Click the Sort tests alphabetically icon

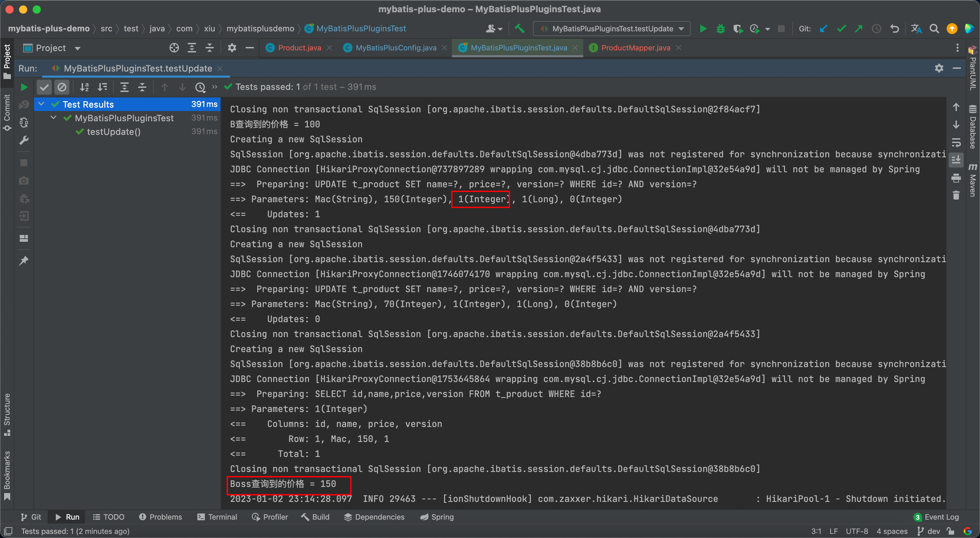tap(84, 87)
